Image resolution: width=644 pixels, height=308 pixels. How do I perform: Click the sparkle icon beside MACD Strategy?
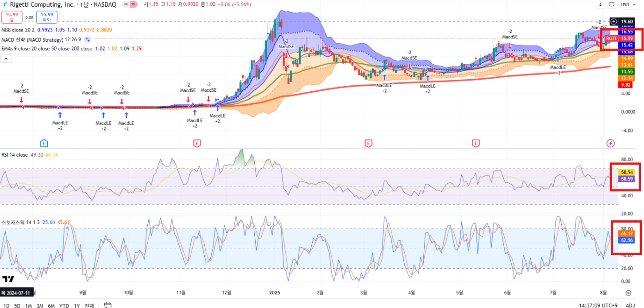tap(88, 39)
